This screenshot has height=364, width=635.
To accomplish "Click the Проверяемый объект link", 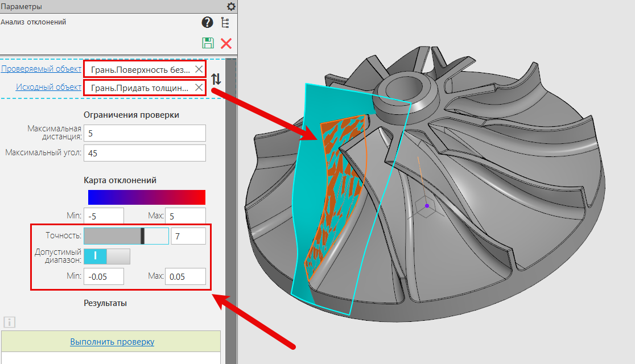I will (x=41, y=69).
